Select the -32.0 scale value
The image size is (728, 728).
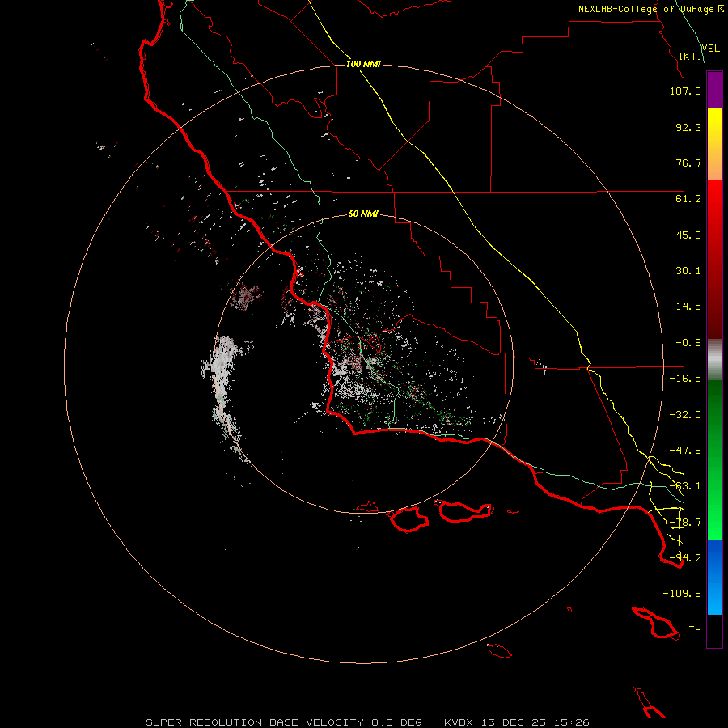(x=685, y=415)
